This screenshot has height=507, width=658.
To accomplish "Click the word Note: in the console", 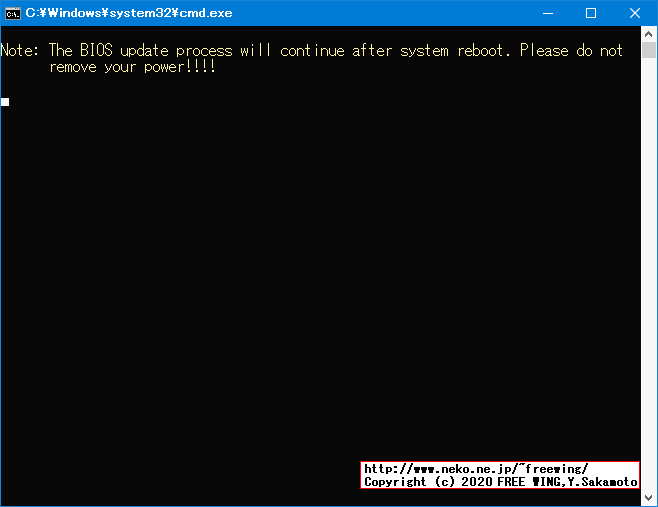I will point(20,50).
